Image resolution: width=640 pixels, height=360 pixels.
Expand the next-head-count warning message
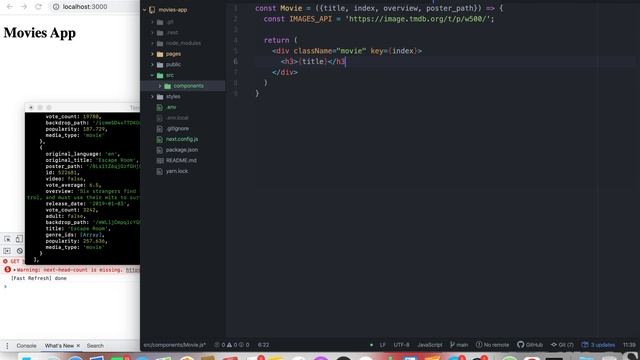coord(15,270)
